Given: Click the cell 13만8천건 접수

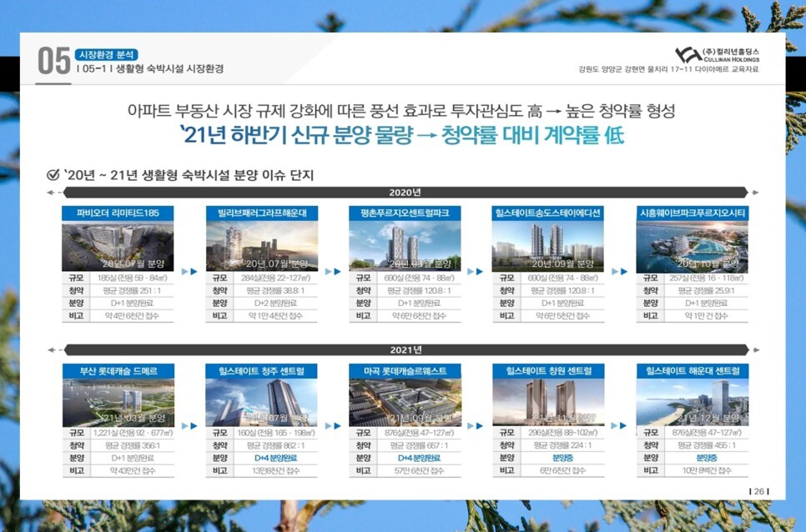Looking at the screenshot, I should 275,471.
